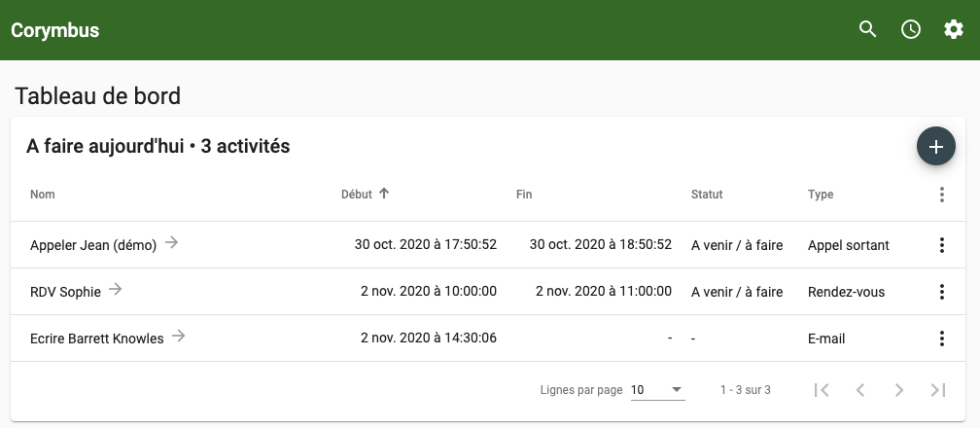Add a new activity with plus button
The width and height of the screenshot is (980, 428).
point(935,147)
